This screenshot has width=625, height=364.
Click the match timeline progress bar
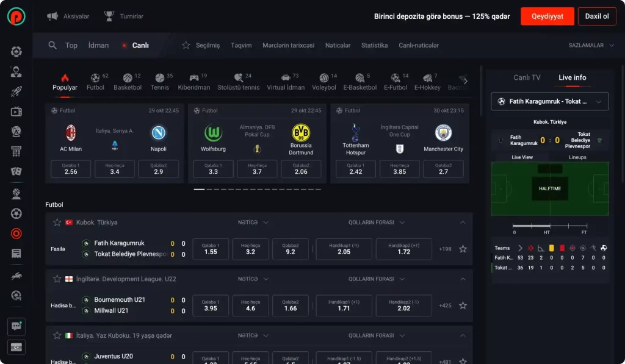point(549,226)
